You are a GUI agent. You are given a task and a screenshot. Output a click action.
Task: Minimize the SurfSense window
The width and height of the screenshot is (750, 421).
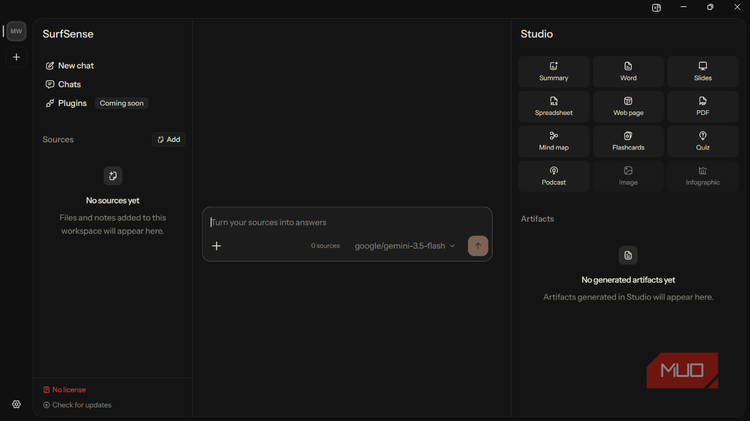coord(684,7)
